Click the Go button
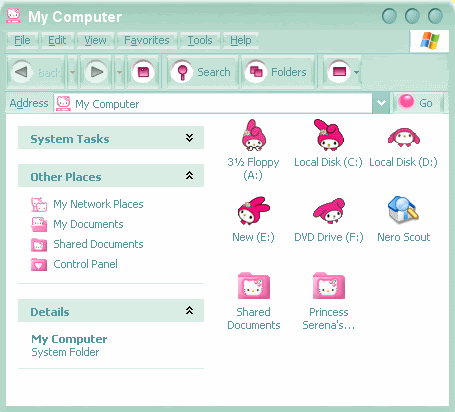455x412 pixels. point(416,103)
